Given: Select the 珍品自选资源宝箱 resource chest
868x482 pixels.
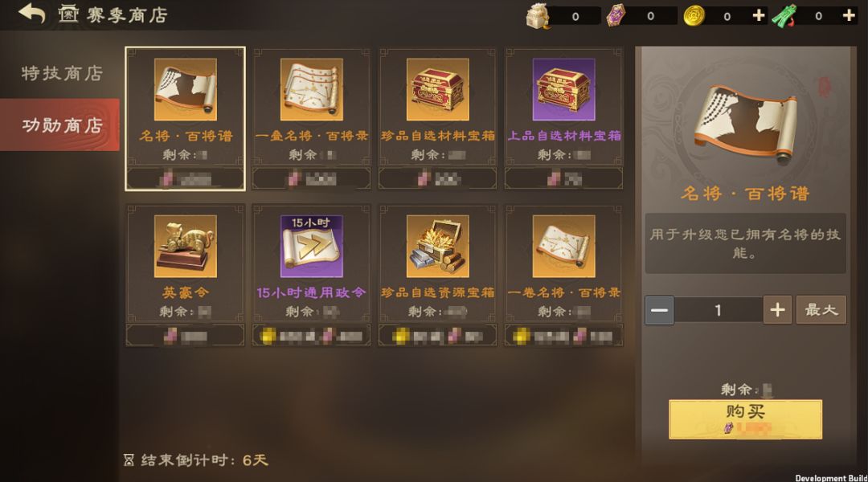Looking at the screenshot, I should click(x=437, y=275).
